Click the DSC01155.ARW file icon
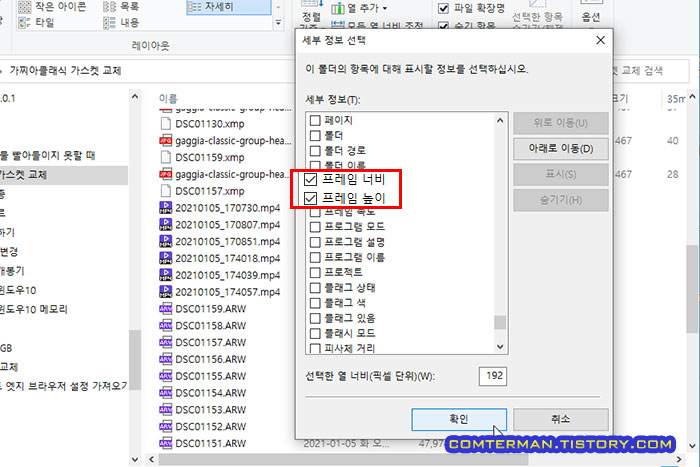700x467 pixels. (166, 376)
